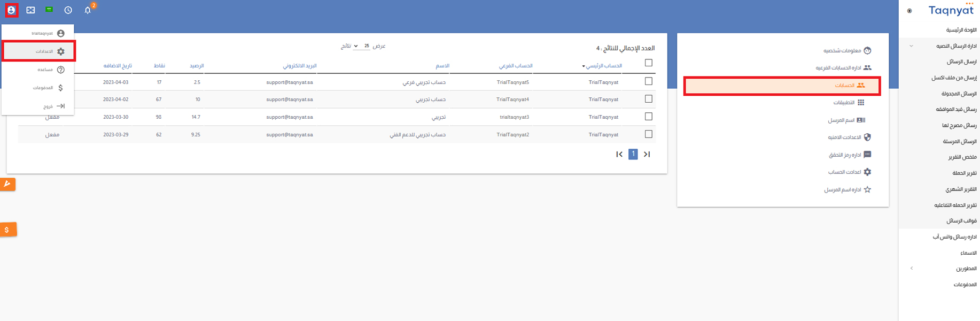Viewport: 980px width, 321px height.
Task: Click page number 1 in pagination
Action: [633, 154]
